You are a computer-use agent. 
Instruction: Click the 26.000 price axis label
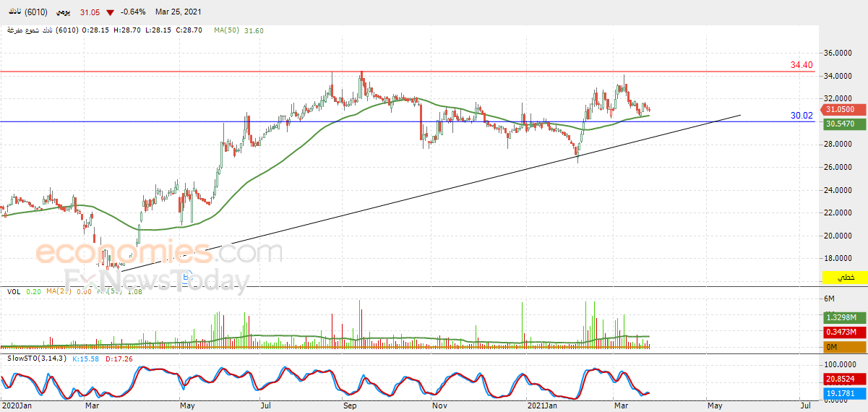pyautogui.click(x=838, y=167)
